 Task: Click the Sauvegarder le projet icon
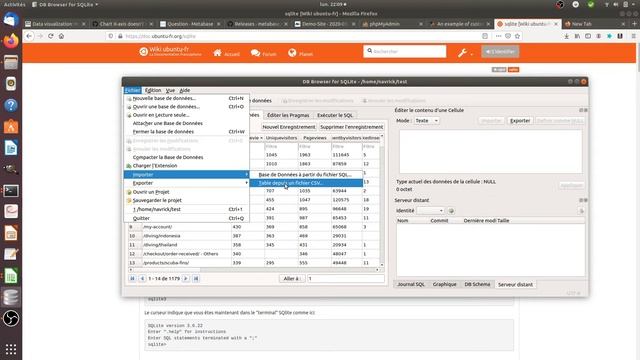[129, 200]
